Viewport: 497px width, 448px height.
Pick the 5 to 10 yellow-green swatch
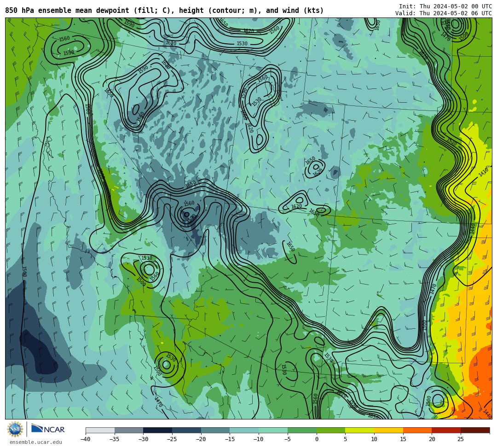[360, 430]
